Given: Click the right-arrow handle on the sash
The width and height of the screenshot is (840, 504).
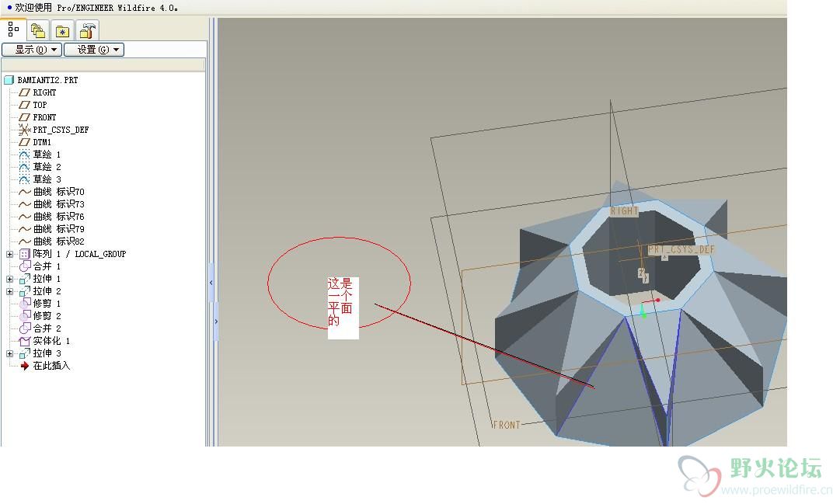Looking at the screenshot, I should point(216,322).
